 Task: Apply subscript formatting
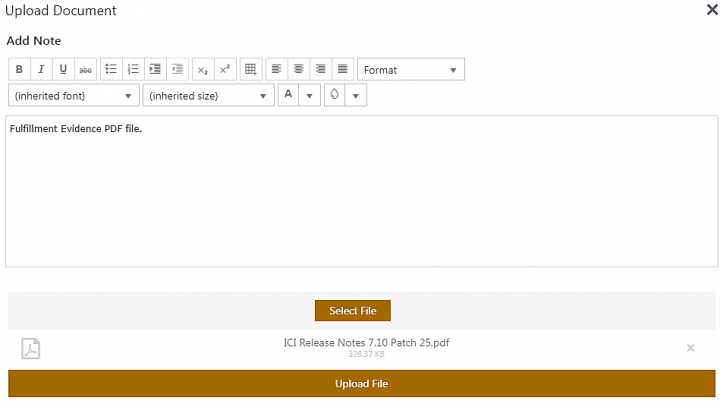203,70
